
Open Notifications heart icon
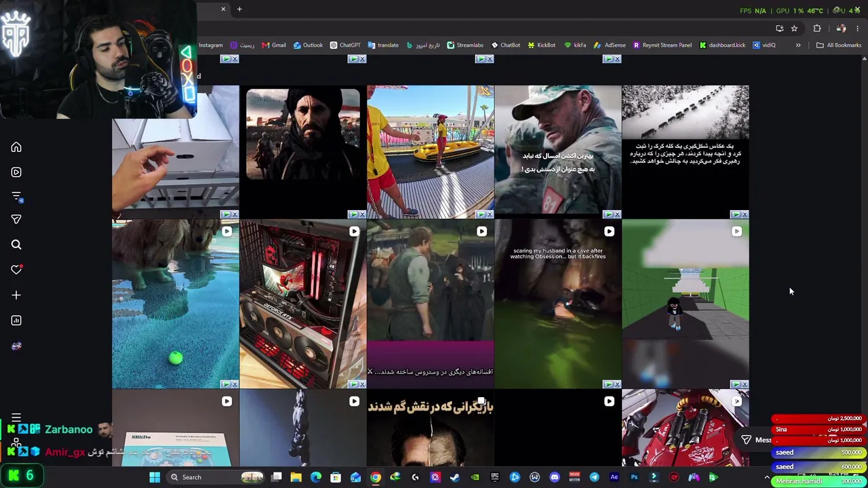(x=16, y=270)
